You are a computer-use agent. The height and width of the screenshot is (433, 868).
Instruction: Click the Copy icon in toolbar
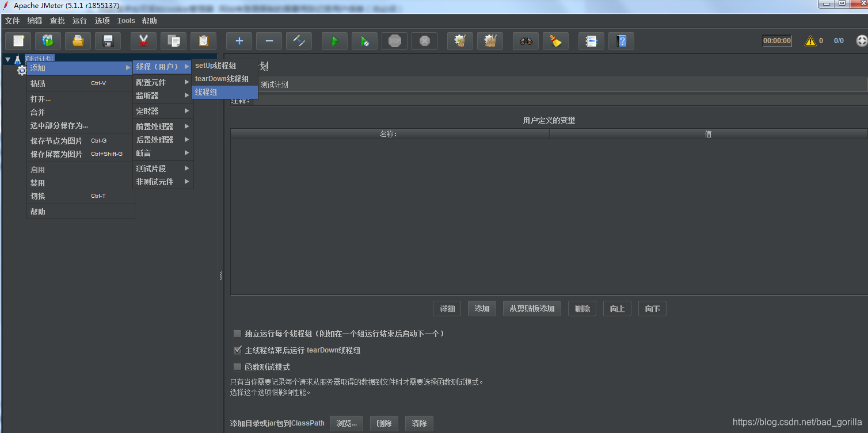click(x=173, y=41)
